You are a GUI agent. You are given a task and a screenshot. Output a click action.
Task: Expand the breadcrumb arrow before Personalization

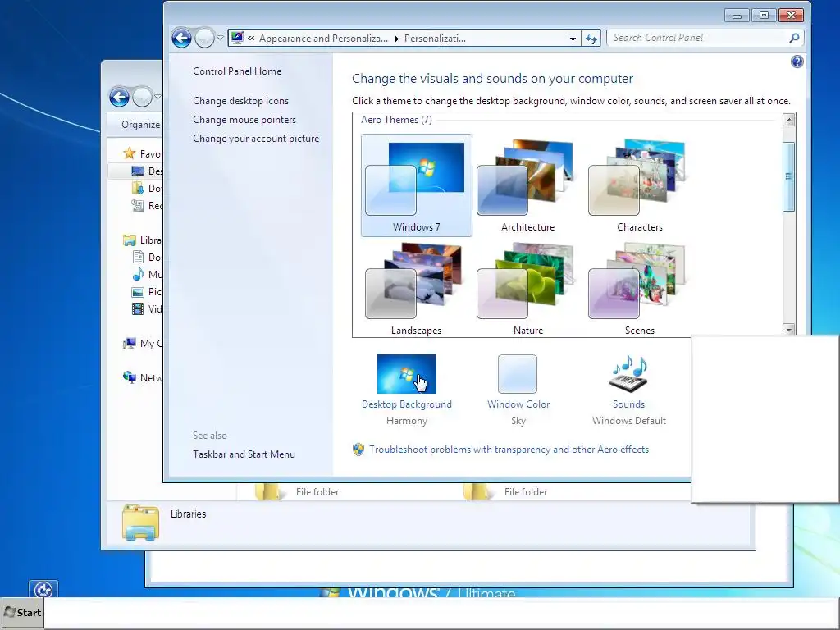tap(396, 39)
